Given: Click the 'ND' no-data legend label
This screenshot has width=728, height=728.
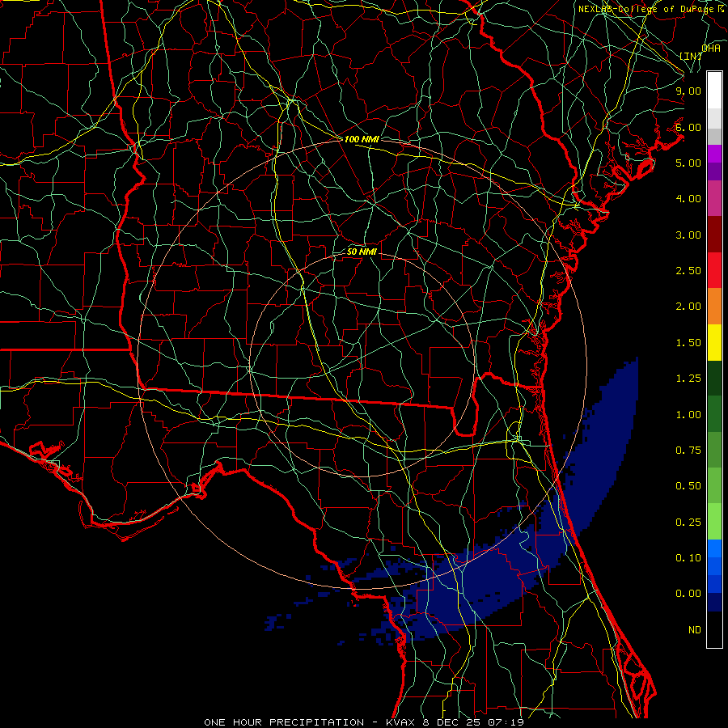Looking at the screenshot, I should pyautogui.click(x=695, y=630).
